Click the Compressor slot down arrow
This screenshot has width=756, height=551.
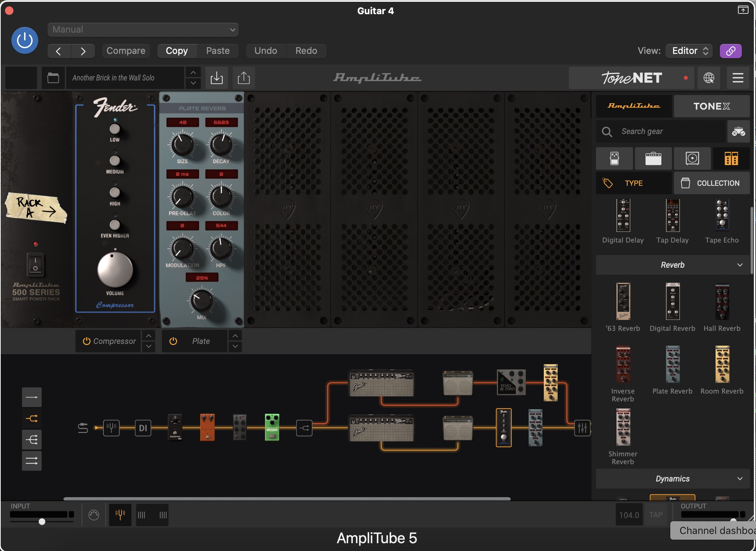tap(149, 346)
